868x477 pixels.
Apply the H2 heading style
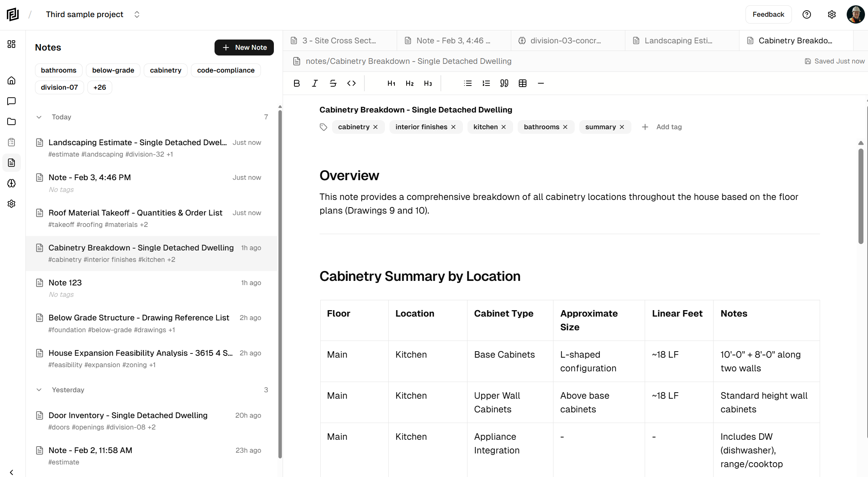pyautogui.click(x=409, y=83)
